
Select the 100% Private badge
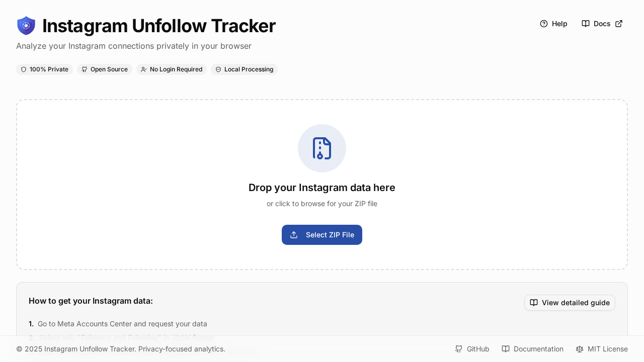click(x=44, y=69)
